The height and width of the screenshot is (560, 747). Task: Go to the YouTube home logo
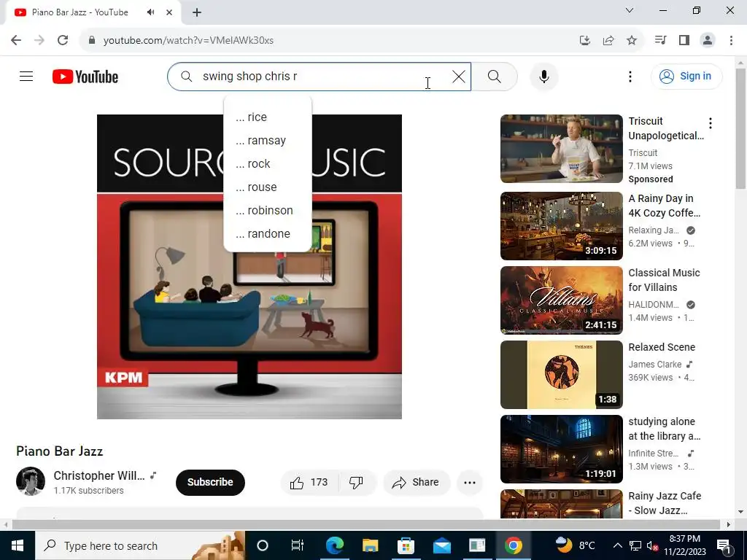[x=85, y=77]
